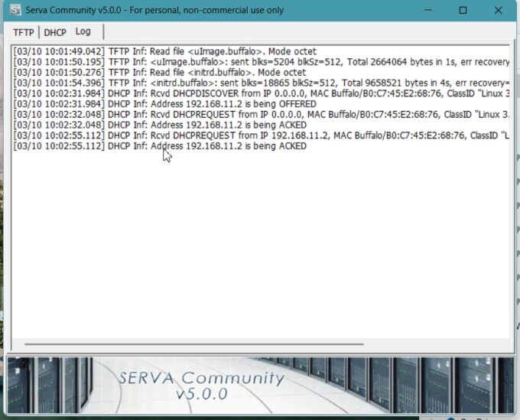Select log line 'Read file <initrd.buffalo>. Mode octet'
520x420 pixels.
point(160,73)
